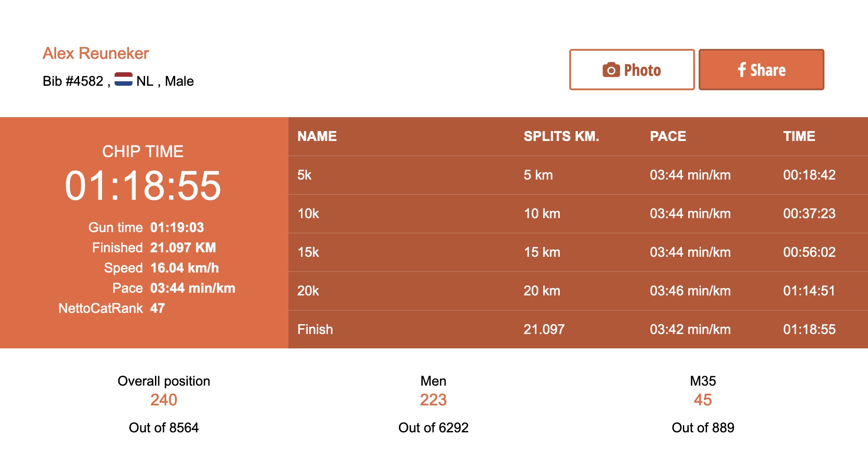Click the NAME column header

tap(317, 136)
